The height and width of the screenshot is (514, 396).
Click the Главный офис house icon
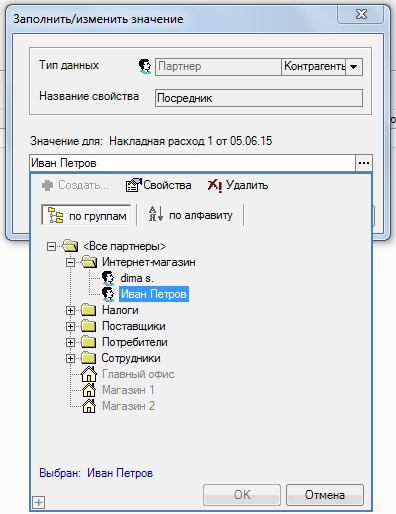(89, 374)
